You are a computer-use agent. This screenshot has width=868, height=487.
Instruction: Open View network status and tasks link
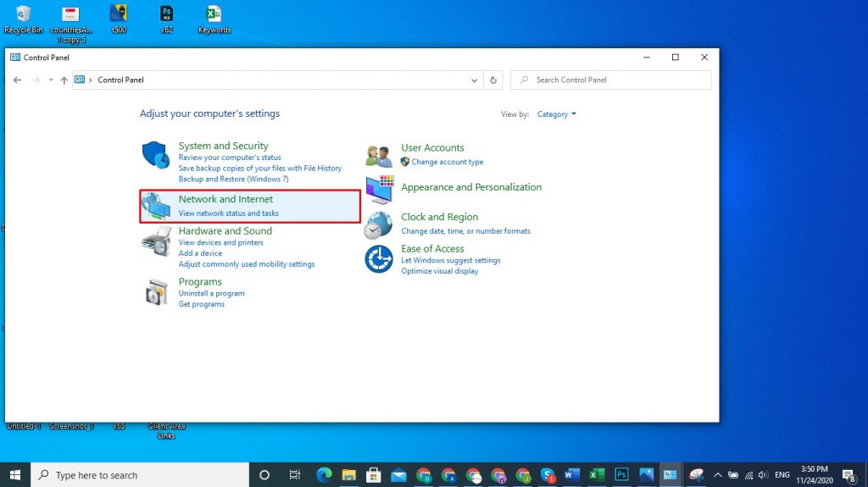228,213
